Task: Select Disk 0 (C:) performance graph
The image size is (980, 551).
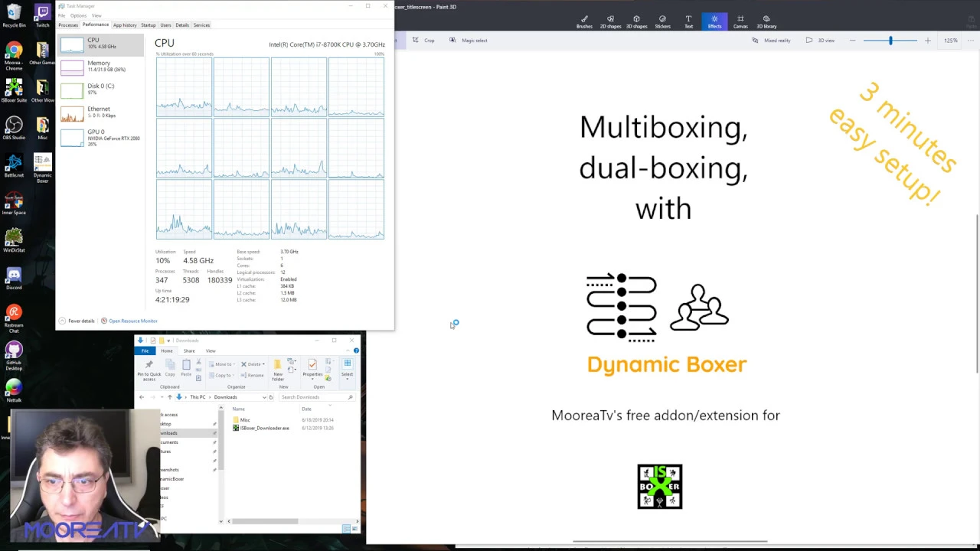Action: pos(100,90)
